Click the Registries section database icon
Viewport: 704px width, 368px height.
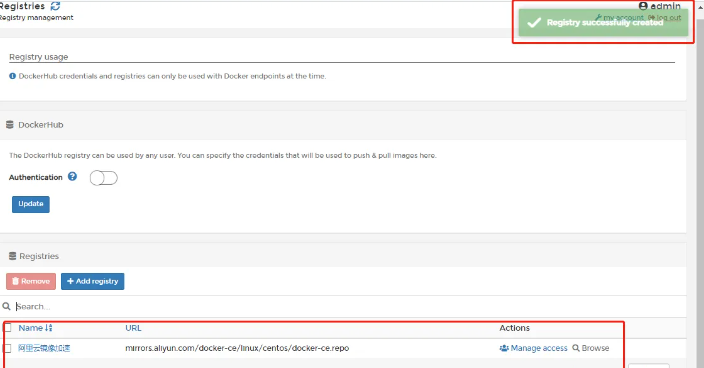(13, 256)
